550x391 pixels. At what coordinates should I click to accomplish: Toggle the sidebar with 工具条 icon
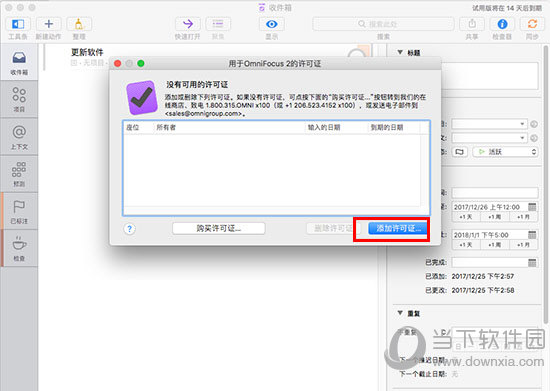(x=18, y=24)
